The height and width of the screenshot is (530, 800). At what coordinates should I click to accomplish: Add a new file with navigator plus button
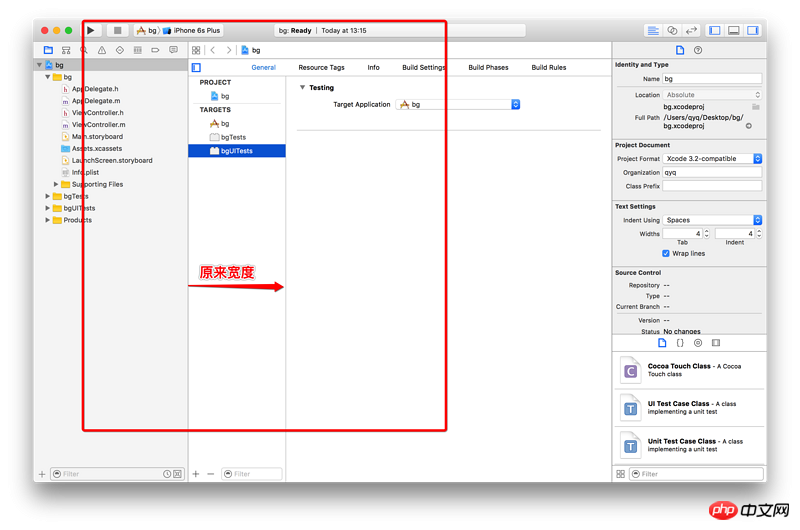pos(42,474)
